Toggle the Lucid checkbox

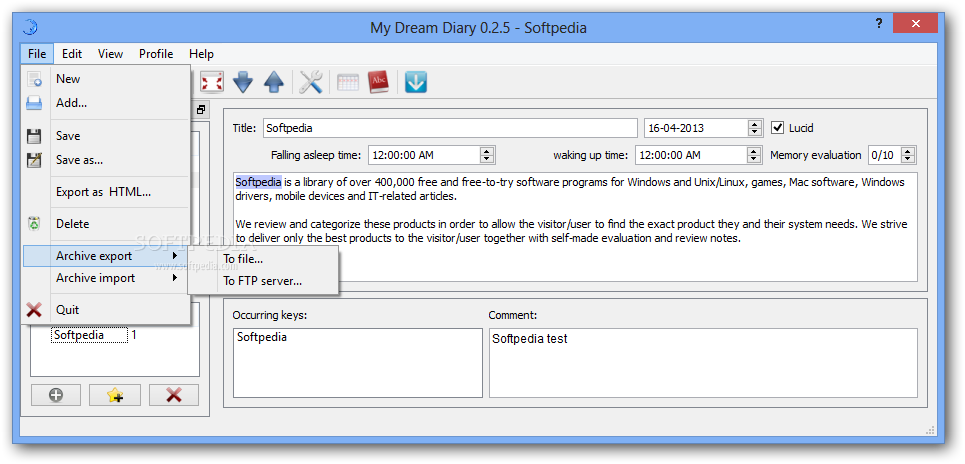click(777, 128)
